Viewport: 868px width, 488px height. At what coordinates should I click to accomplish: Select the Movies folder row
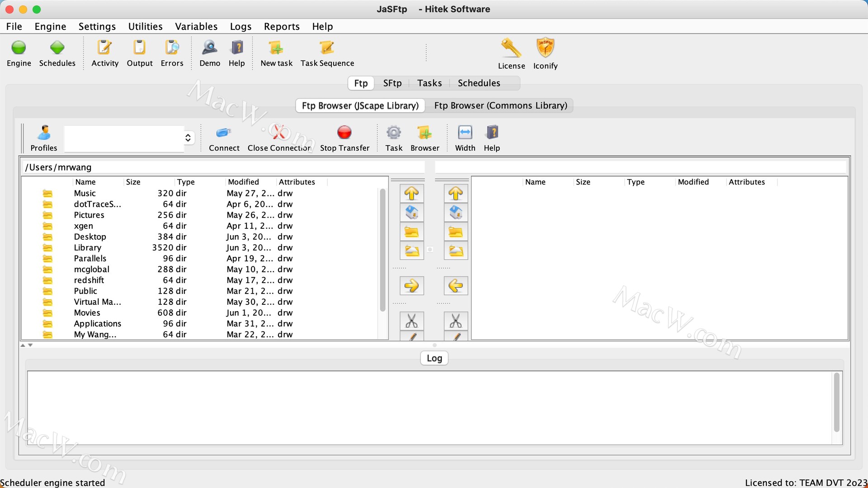[199, 313]
